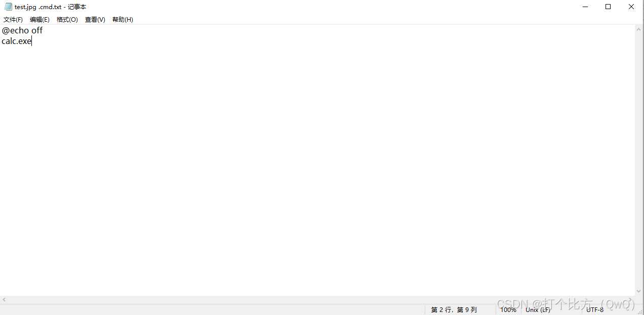The height and width of the screenshot is (315, 644).
Task: Click the vertical scrollbar track
Action: pos(639,161)
